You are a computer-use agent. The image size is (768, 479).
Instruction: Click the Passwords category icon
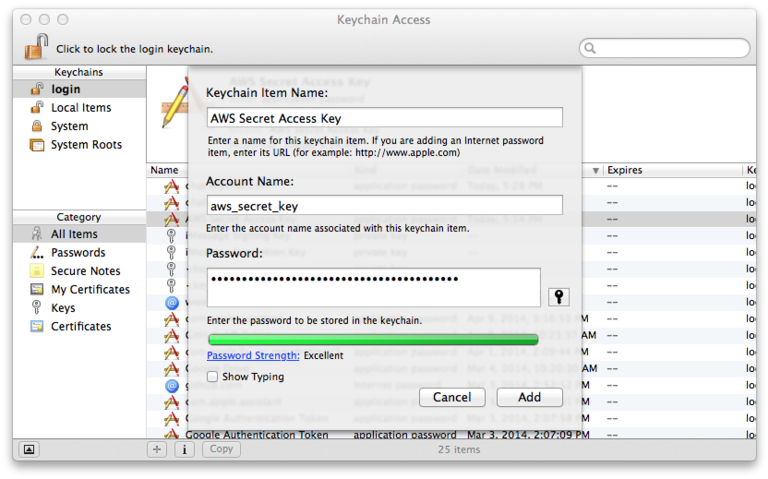37,253
